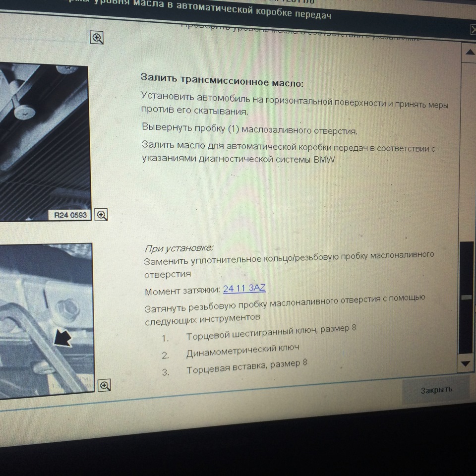The image size is (476, 476).
Task: Click the label 'Момент затяжки:'
Action: click(182, 292)
